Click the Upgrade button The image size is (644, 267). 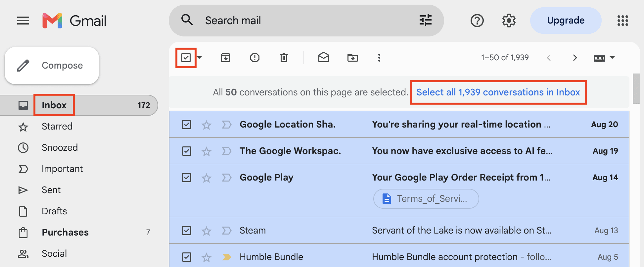click(x=566, y=21)
